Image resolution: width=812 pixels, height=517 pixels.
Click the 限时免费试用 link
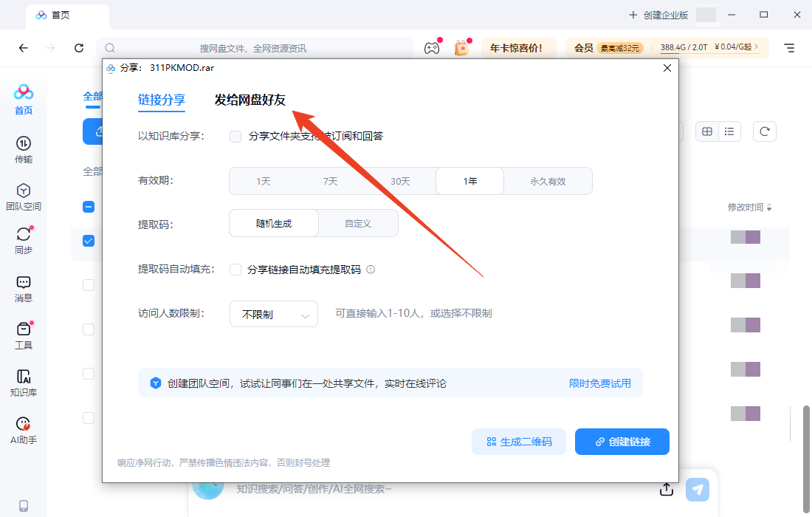[600, 383]
